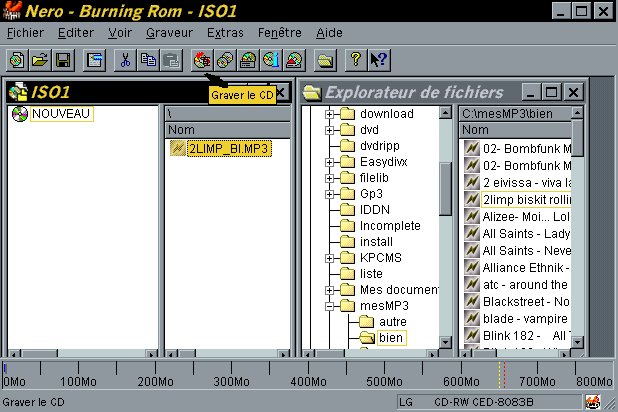Click the icon beside Blackstreet - No
Image resolution: width=618 pixels, height=412 pixels.
click(472, 302)
